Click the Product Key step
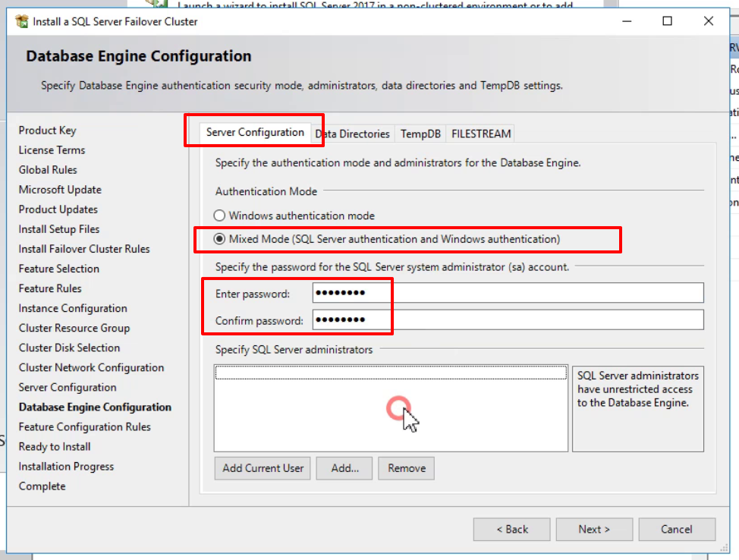This screenshot has width=739, height=560. point(47,130)
